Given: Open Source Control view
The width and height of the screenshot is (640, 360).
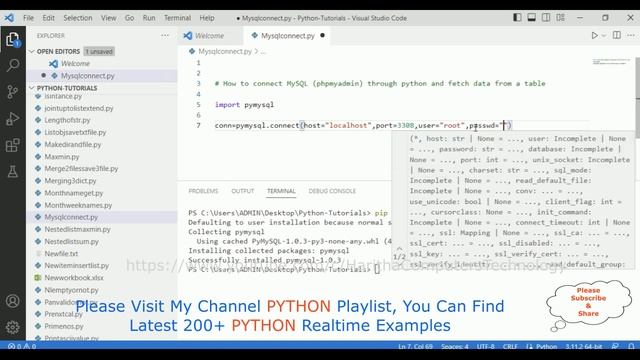Looking at the screenshot, I should [x=13, y=92].
